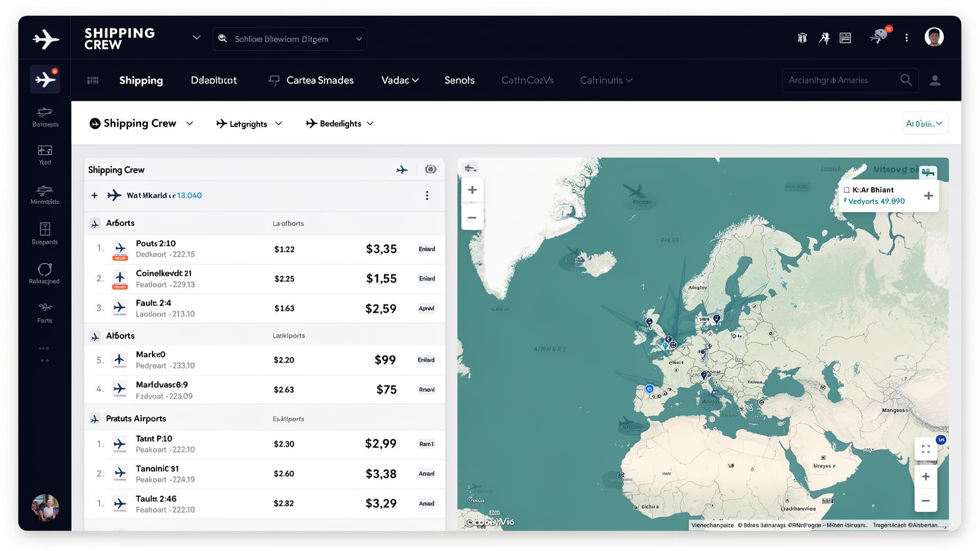This screenshot has width=980, height=551.
Task: Click the user silhouette icon in the navbar
Action: [935, 80]
